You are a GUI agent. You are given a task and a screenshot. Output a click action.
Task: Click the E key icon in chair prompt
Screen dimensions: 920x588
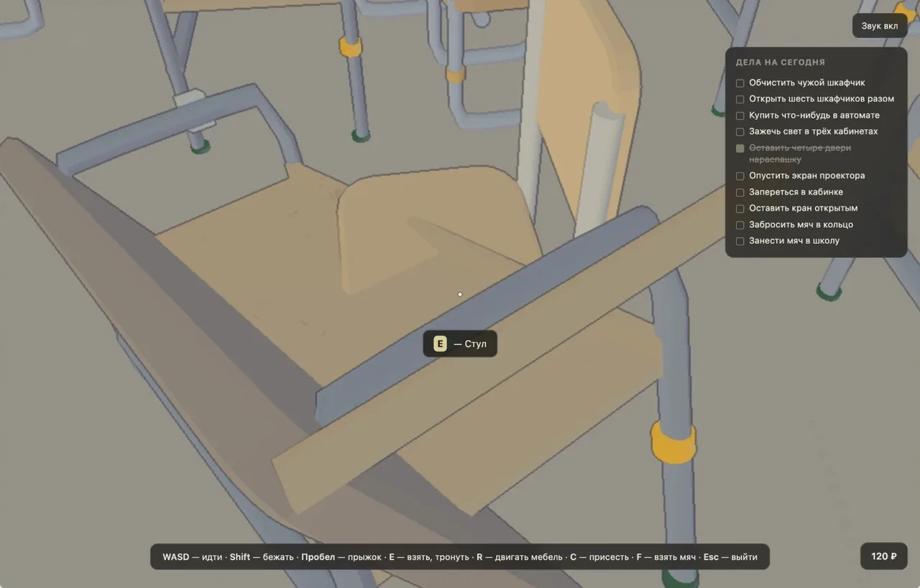[440, 344]
